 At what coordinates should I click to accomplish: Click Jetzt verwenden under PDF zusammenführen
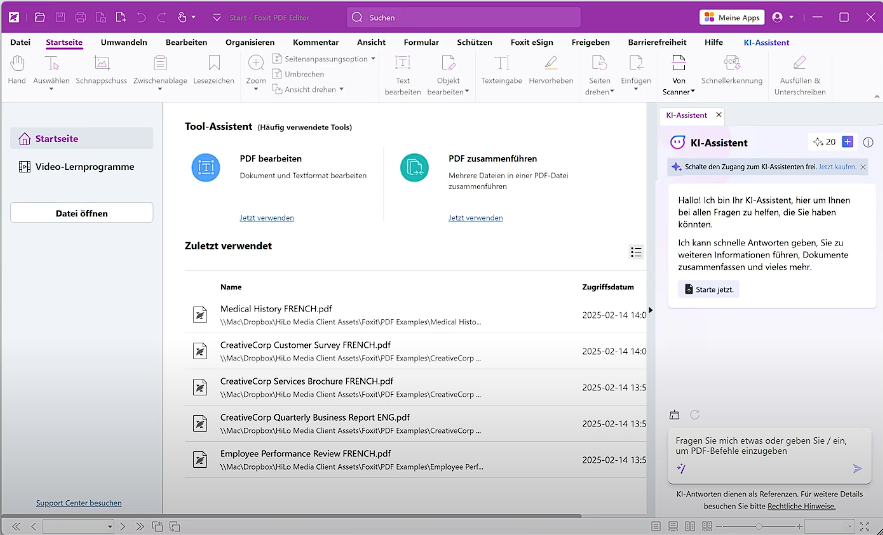pos(476,218)
